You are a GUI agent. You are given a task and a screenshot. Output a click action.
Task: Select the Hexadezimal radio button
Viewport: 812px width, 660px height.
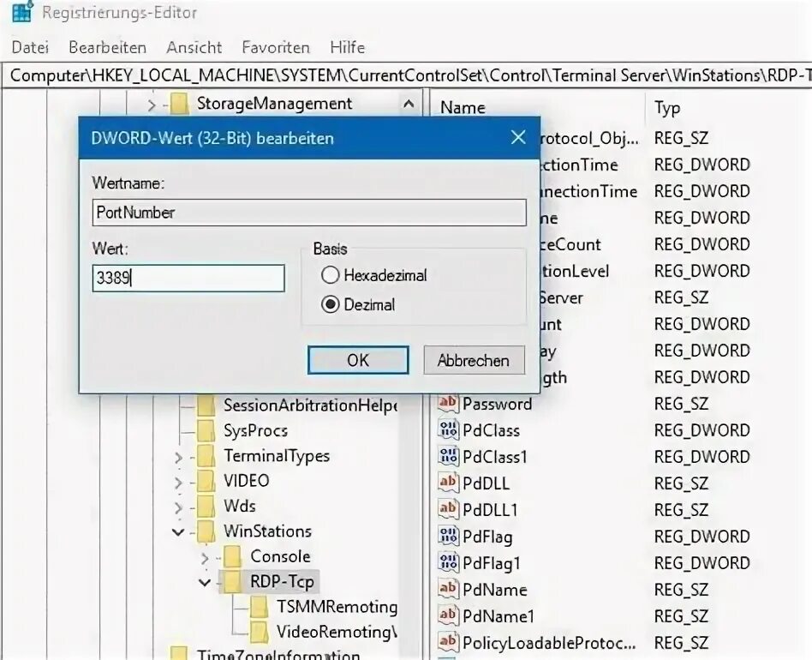(x=331, y=275)
